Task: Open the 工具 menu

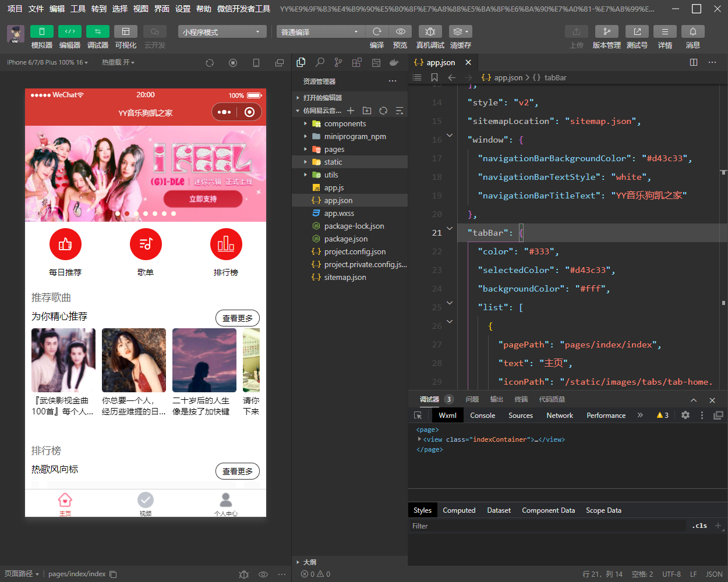Action: 78,9
